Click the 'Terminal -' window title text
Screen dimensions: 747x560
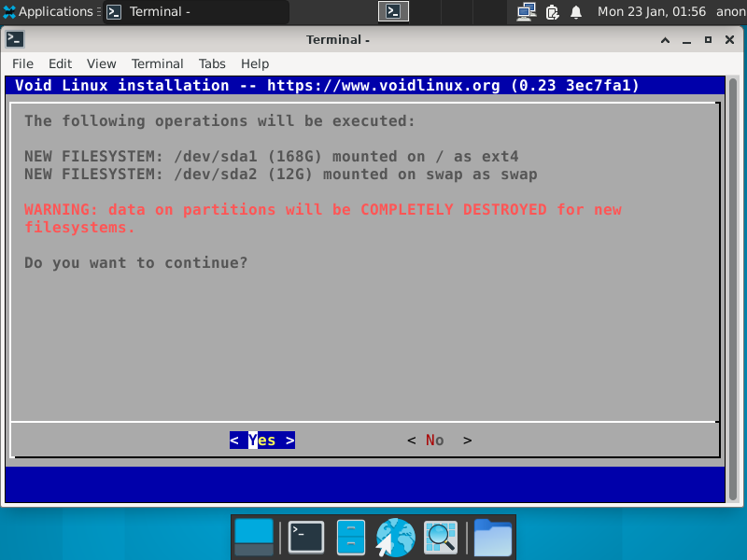338,40
